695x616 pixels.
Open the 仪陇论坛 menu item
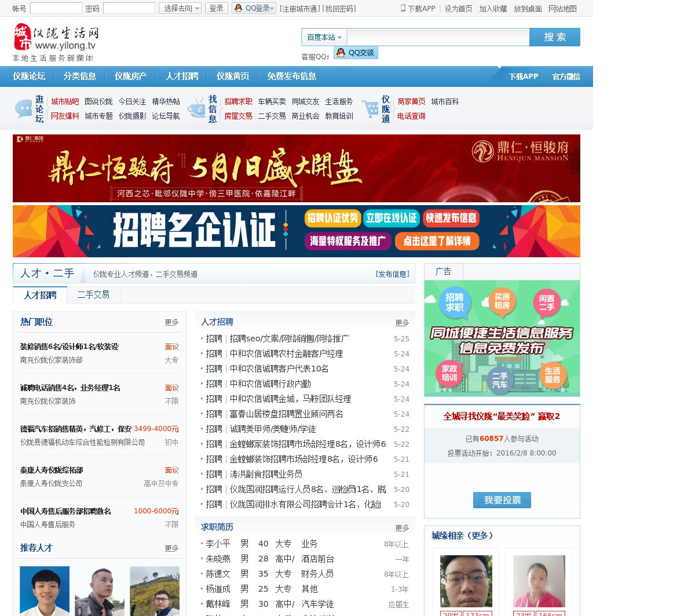[x=29, y=76]
